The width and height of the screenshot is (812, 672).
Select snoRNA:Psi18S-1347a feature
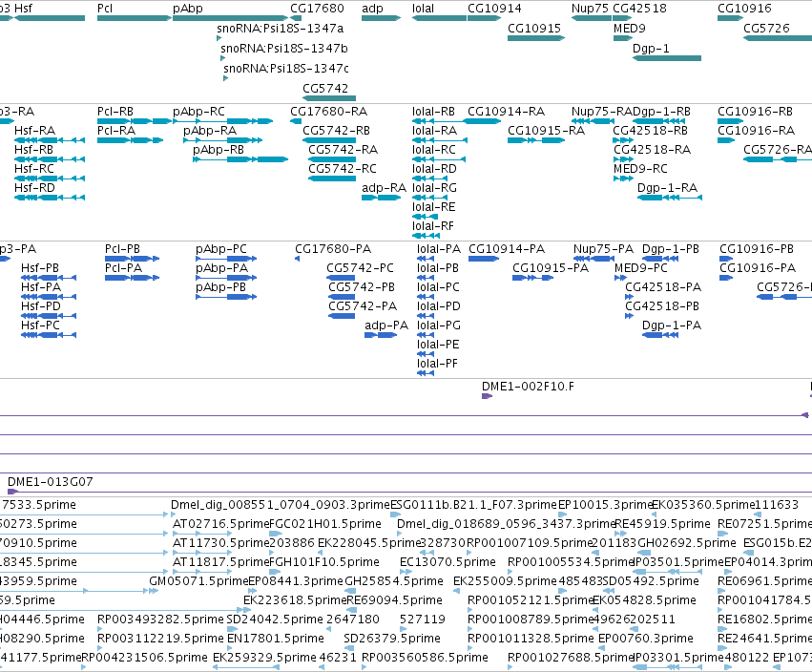(x=281, y=29)
